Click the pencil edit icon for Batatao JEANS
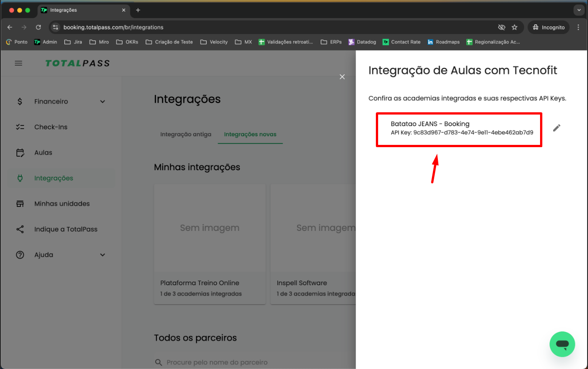The width and height of the screenshot is (588, 369). pyautogui.click(x=557, y=128)
